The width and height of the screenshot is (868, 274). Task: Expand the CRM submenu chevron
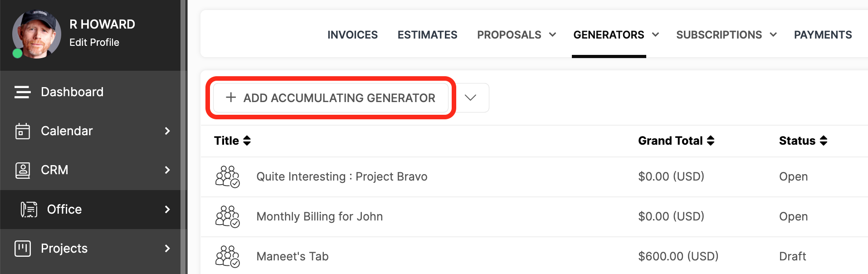(x=167, y=170)
